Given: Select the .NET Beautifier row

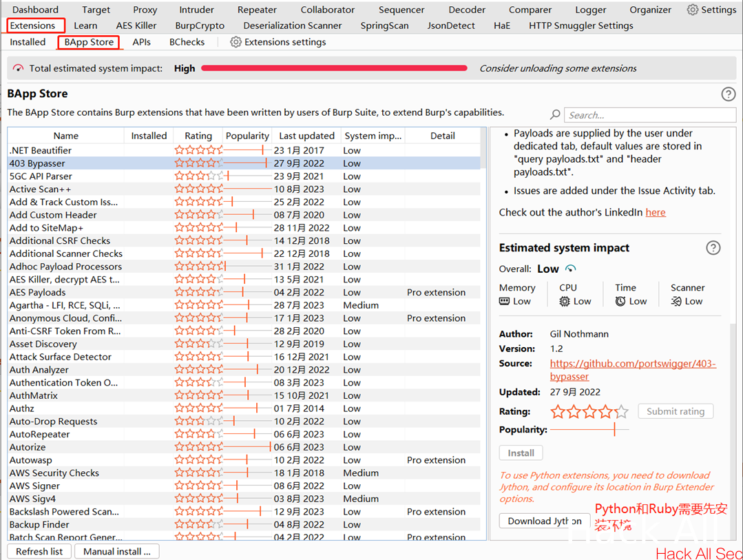Looking at the screenshot, I should point(244,150).
